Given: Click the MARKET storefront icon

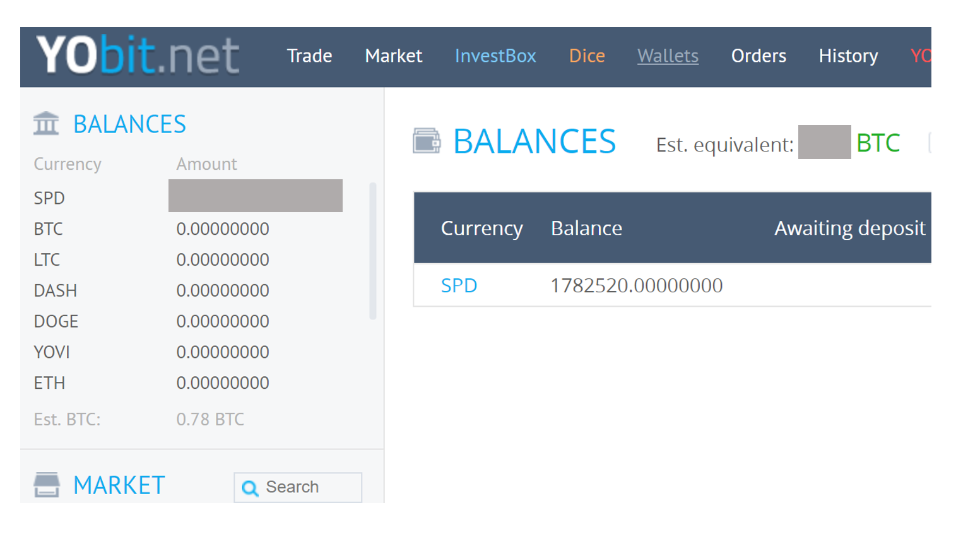Looking at the screenshot, I should (x=47, y=485).
